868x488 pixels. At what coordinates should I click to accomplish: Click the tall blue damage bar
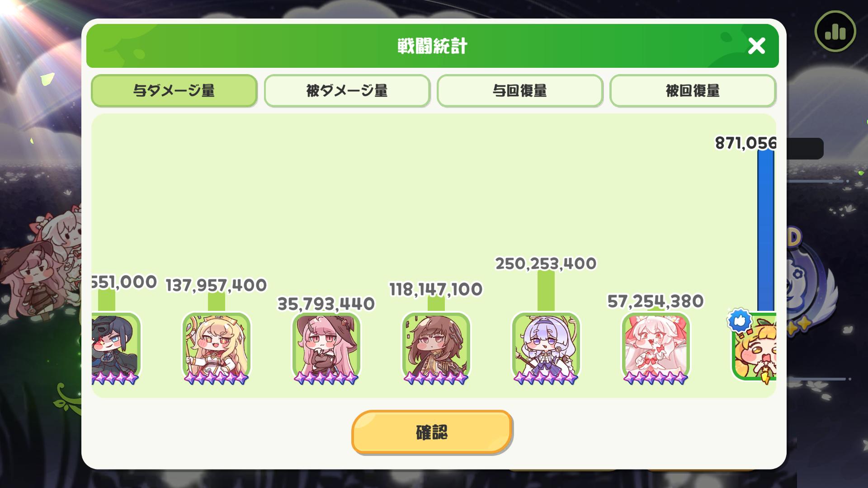pyautogui.click(x=766, y=231)
